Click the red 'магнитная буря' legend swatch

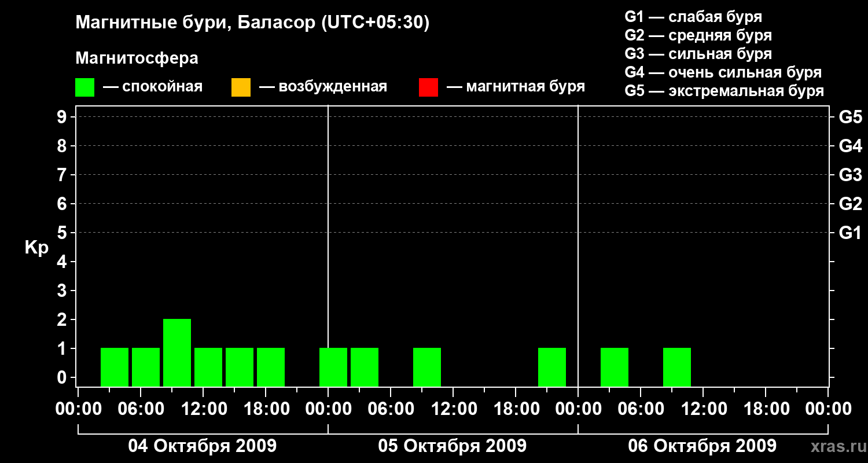click(x=428, y=87)
